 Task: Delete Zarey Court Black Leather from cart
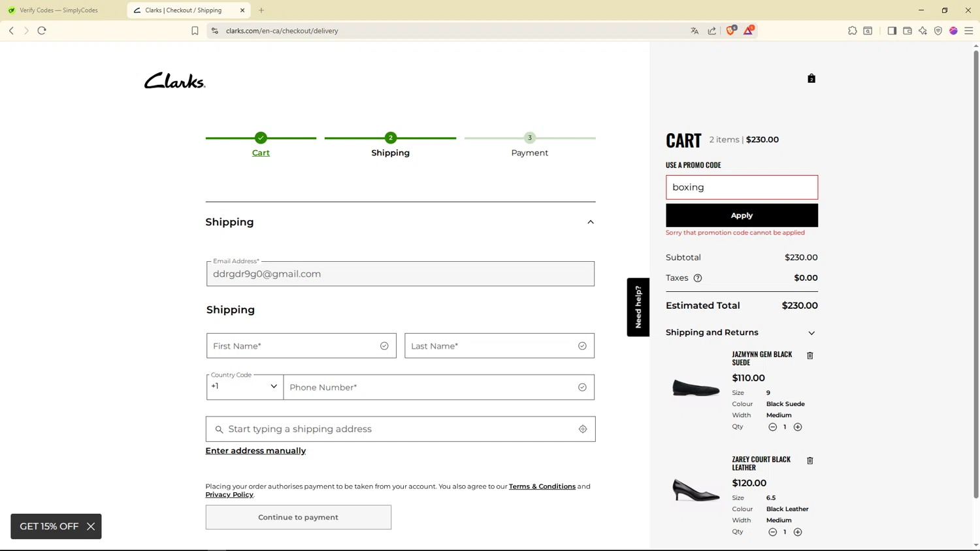[x=810, y=461]
